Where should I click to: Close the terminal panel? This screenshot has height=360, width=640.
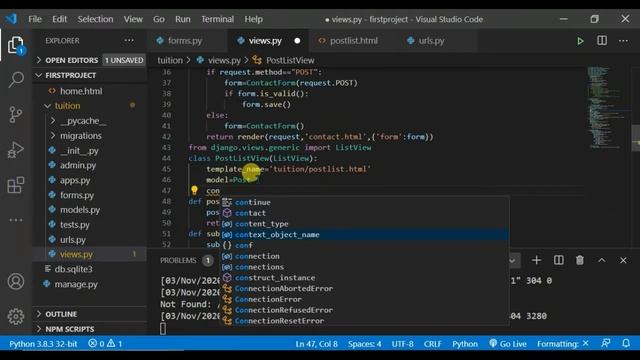coord(623,260)
